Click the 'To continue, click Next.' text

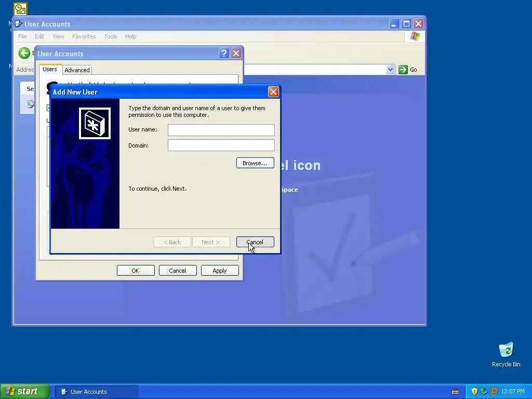(x=157, y=189)
